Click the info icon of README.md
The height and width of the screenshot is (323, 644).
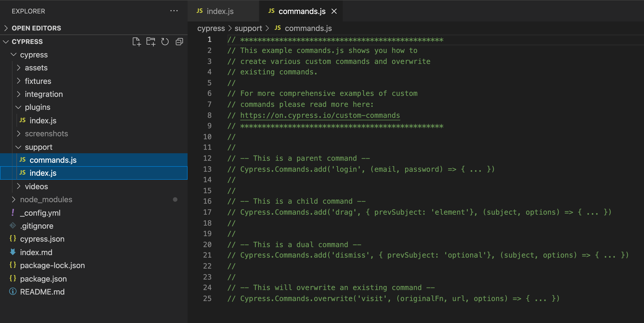pos(13,292)
